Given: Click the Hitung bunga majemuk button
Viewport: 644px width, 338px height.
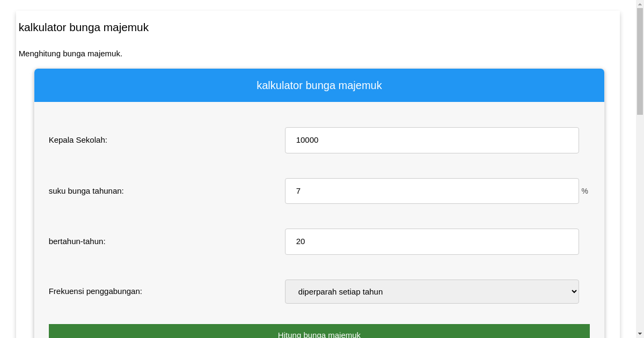Looking at the screenshot, I should 319,332.
